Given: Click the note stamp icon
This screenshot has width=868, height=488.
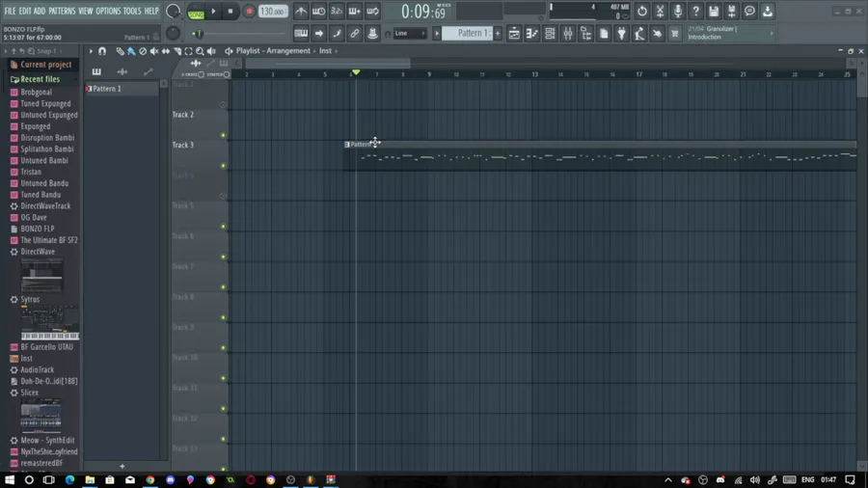Looking at the screenshot, I should click(372, 33).
